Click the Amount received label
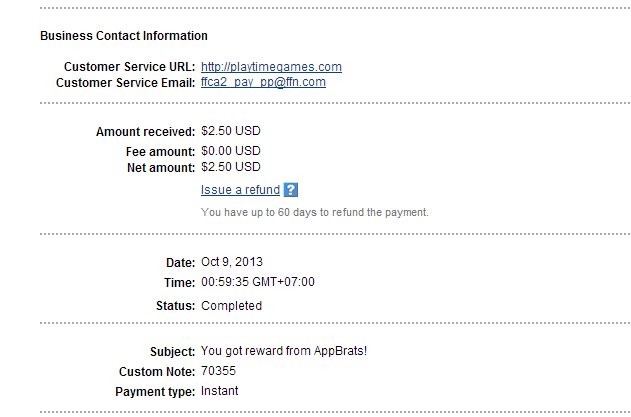Screen dimensions: 631x417 pos(145,132)
